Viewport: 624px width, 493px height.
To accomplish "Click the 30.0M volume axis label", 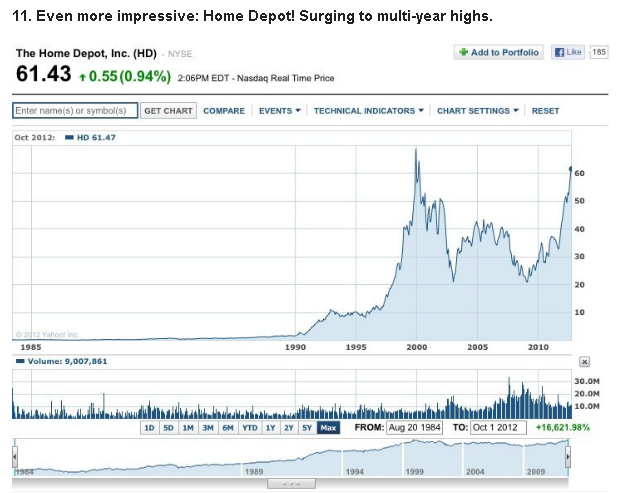I will 587,381.
